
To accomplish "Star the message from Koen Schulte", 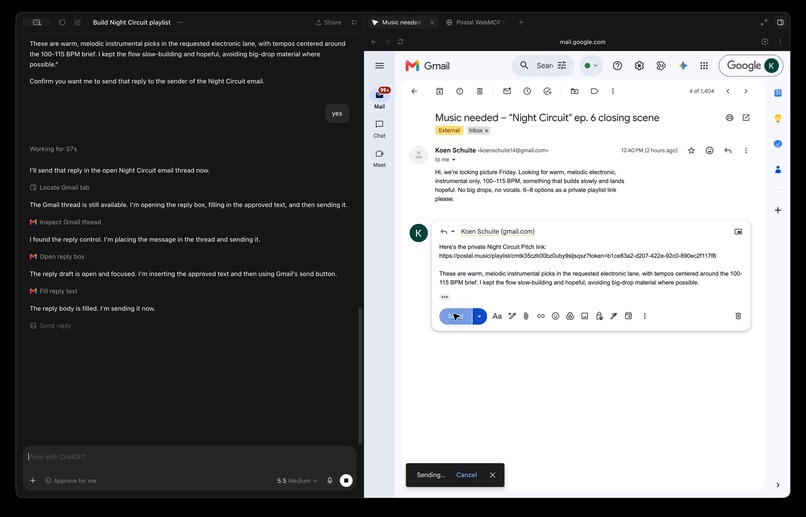I will 691,151.
